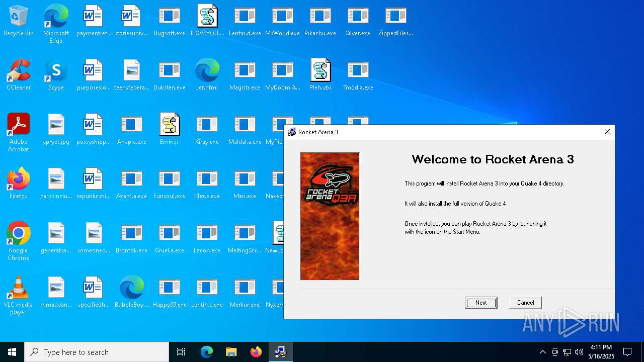
Task: Select the Maldal.a.exe desktop icon
Action: pos(245,129)
